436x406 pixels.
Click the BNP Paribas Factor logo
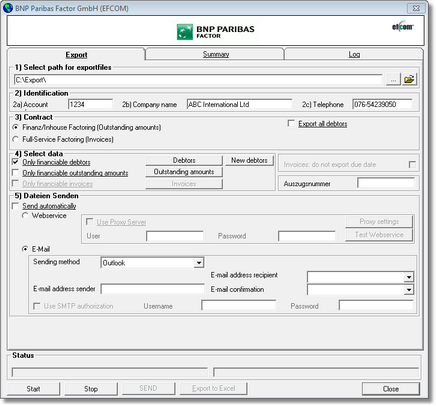(x=216, y=32)
